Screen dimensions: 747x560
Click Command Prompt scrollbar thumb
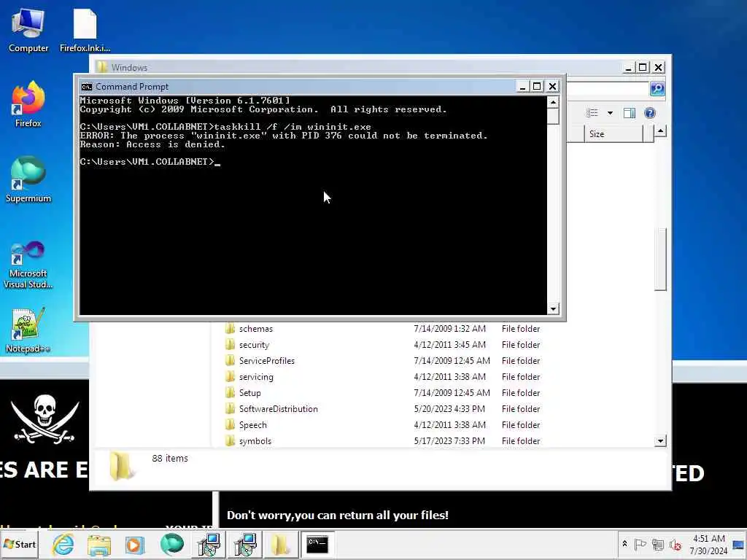point(553,116)
